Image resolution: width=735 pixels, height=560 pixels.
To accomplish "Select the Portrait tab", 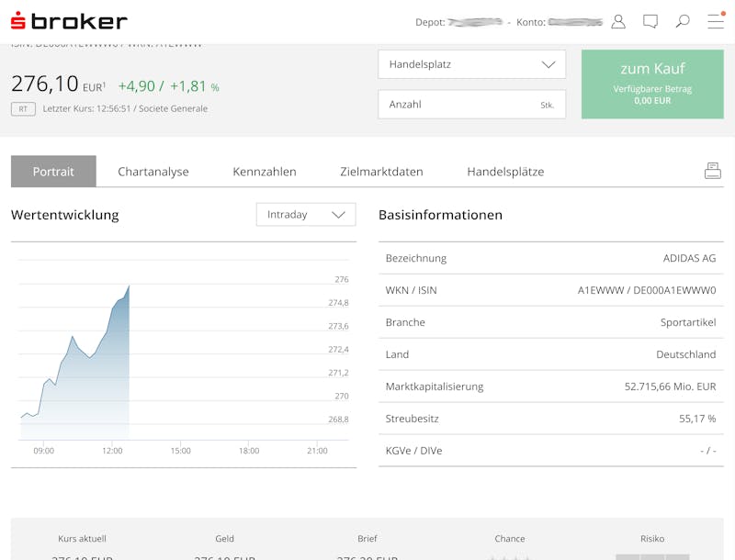I will pyautogui.click(x=53, y=172).
